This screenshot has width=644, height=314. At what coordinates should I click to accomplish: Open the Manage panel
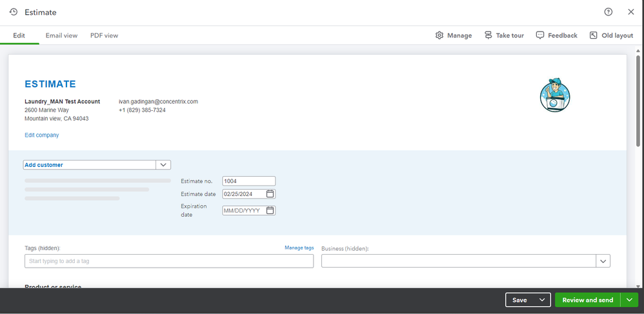pos(454,35)
